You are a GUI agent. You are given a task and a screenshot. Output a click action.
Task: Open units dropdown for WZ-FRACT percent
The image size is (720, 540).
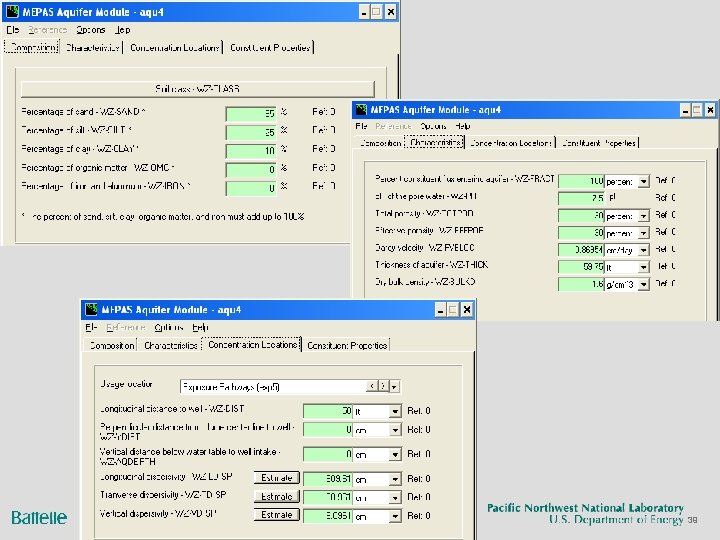[644, 181]
